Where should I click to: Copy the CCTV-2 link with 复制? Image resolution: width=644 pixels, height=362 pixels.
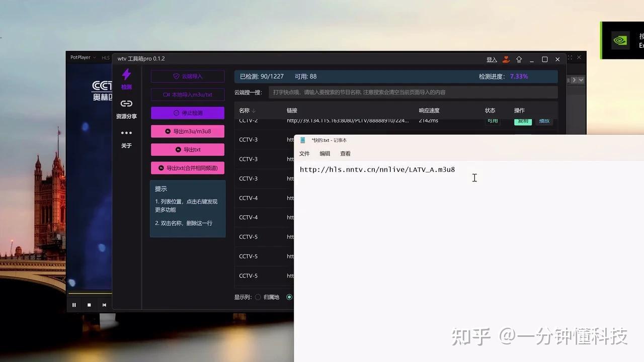tap(523, 121)
